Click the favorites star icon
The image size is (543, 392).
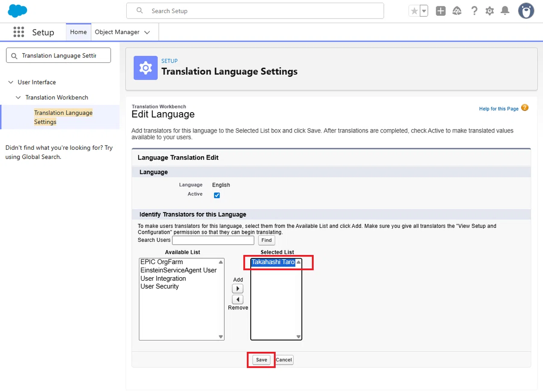(414, 11)
